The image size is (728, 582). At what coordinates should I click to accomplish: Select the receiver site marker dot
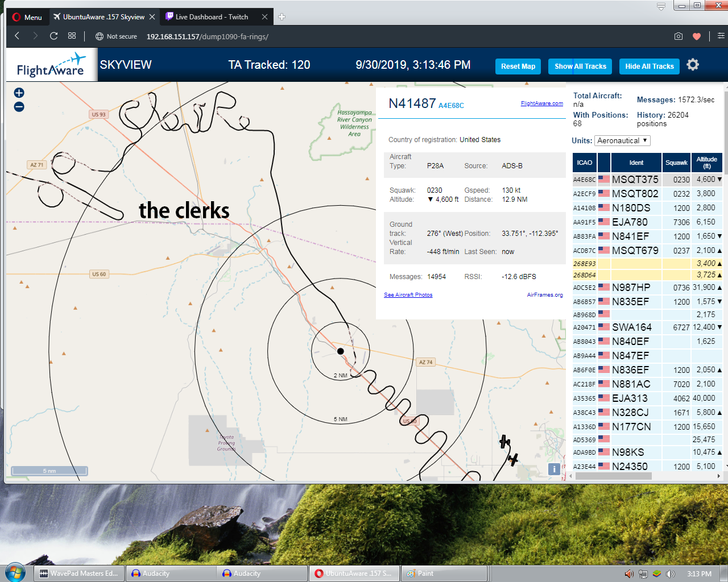[x=341, y=351]
